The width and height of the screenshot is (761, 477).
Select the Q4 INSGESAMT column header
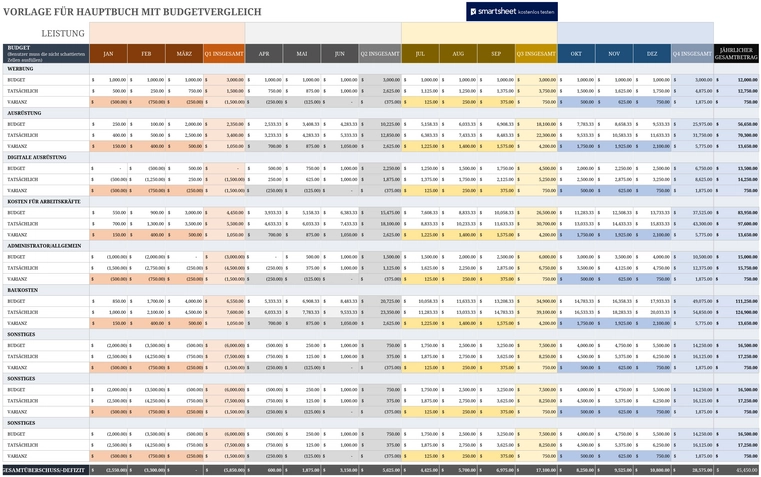(x=692, y=54)
